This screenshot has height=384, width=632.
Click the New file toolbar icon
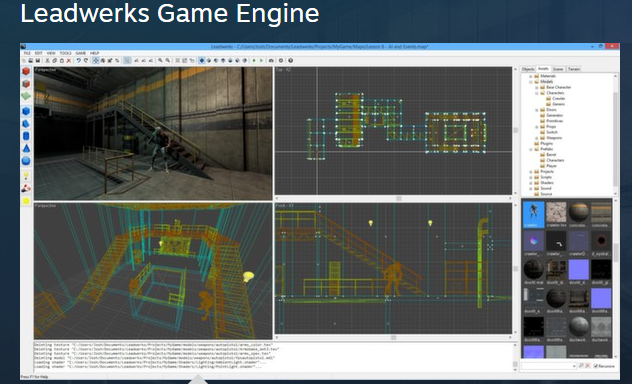(24, 60)
